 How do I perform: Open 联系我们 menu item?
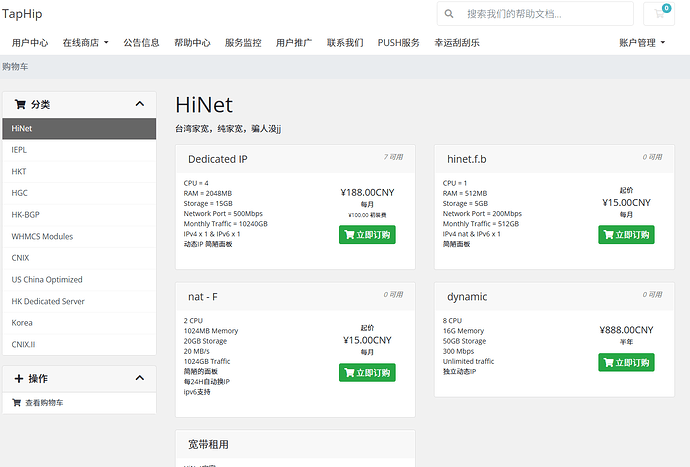345,43
